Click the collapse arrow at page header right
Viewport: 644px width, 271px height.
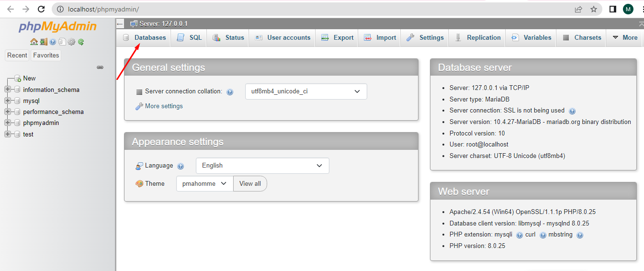click(641, 24)
